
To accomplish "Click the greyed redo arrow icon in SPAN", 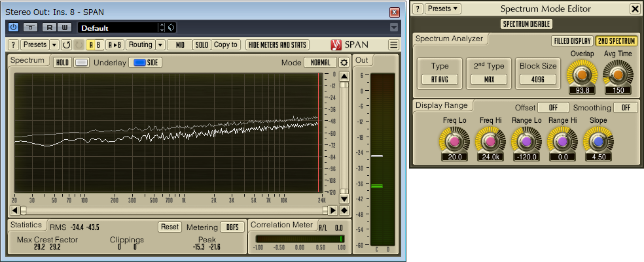I will 79,44.
